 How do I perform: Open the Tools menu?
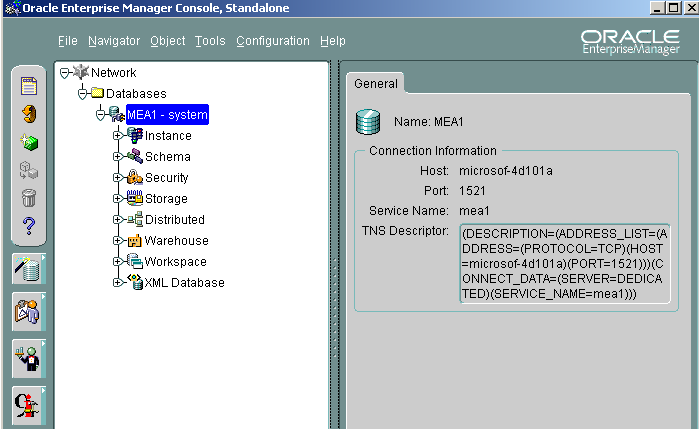[x=210, y=41]
